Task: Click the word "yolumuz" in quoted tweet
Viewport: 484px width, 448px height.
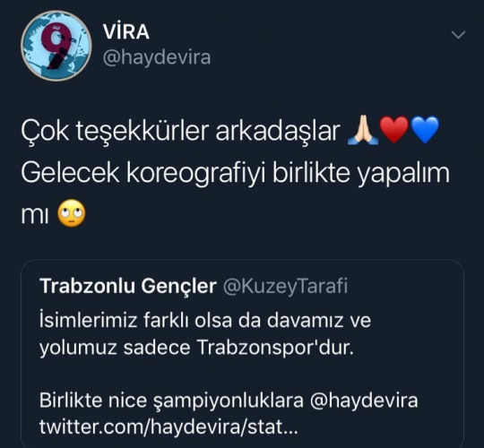Action: tap(78, 349)
